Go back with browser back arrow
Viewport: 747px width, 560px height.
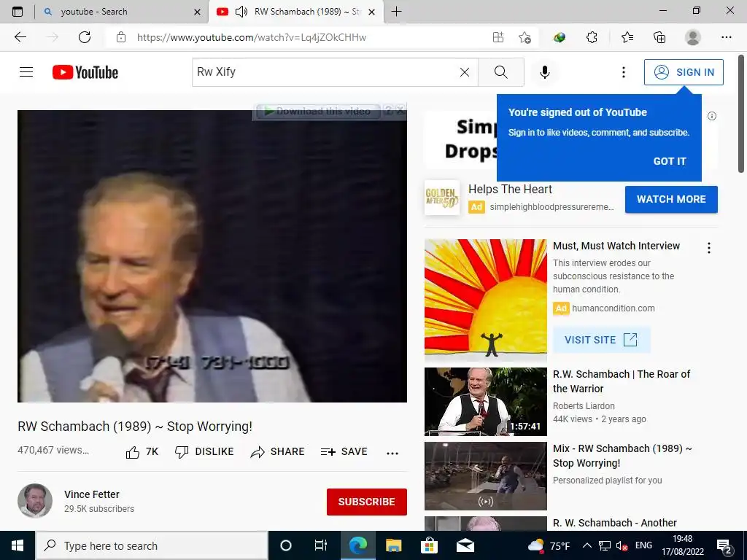(x=20, y=37)
